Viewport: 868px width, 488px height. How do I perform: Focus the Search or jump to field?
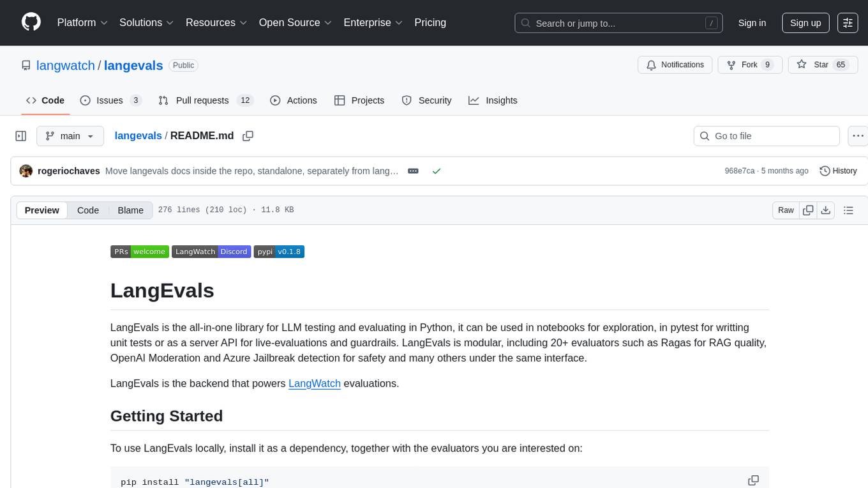click(x=619, y=23)
